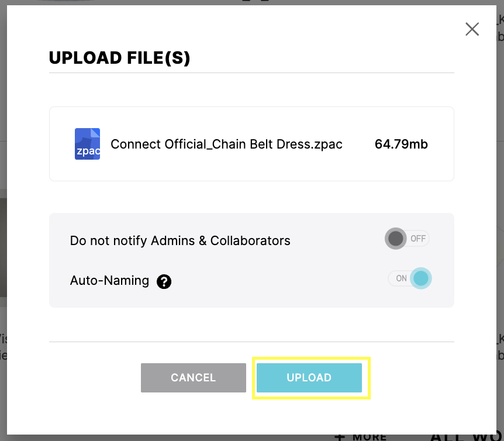The width and height of the screenshot is (504, 441).
Task: Click the Auto-Naming label text
Action: click(x=109, y=281)
